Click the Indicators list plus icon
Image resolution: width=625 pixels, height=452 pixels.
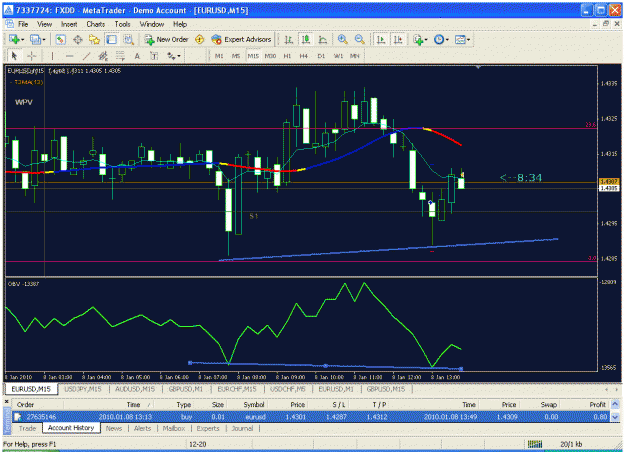(x=417, y=39)
